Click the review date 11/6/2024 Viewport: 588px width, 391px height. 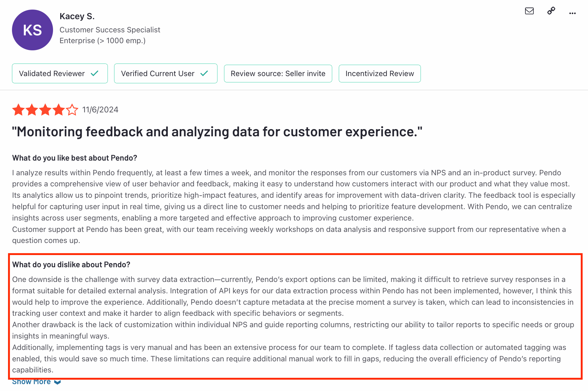(100, 110)
